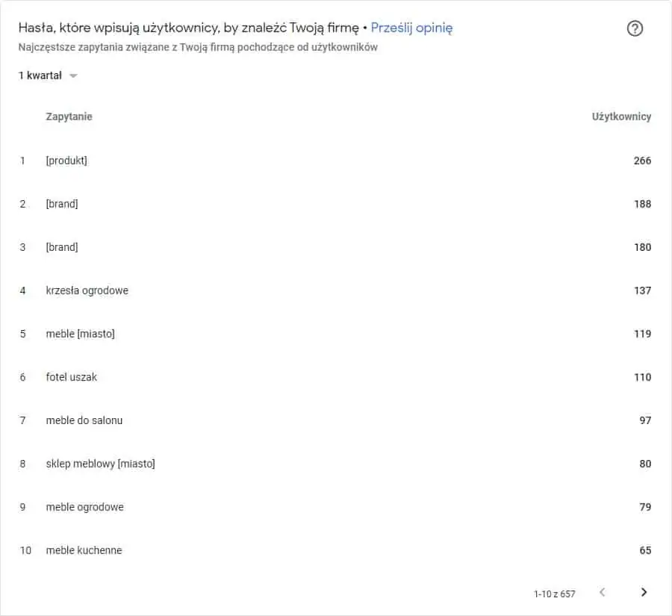The height and width of the screenshot is (616, 672).
Task: Choose the meble kuchenne query
Action: tap(84, 550)
